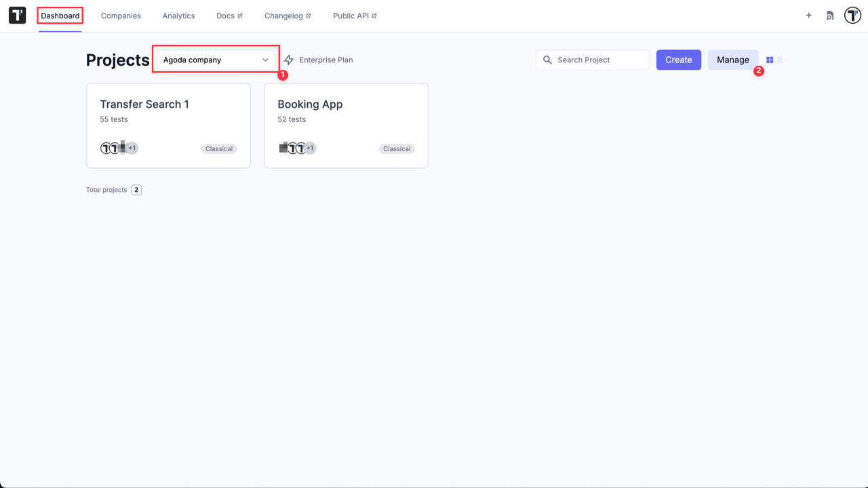Open the Analytics section
The image size is (868, 488).
point(178,16)
